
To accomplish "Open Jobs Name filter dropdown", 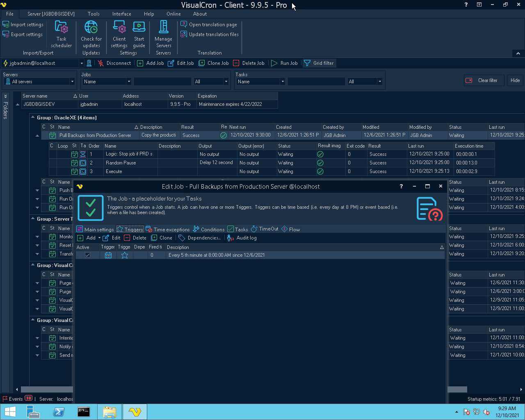I will (128, 82).
